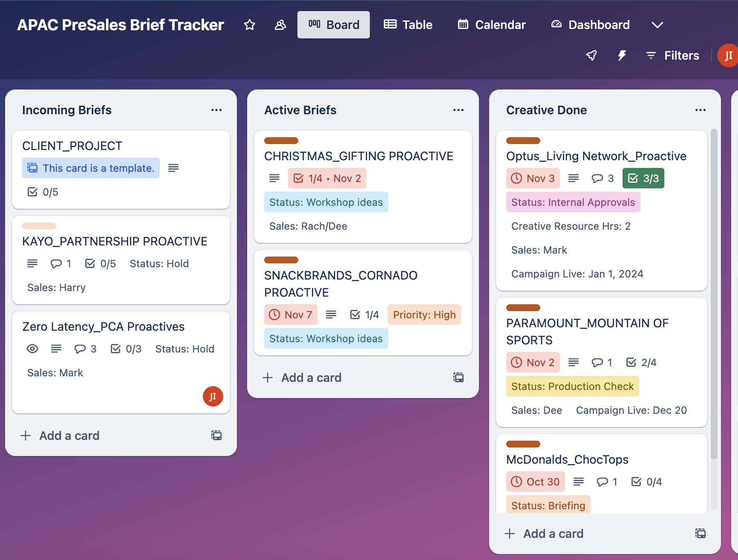738x560 pixels.
Task: Open Active Briefs list actions menu
Action: click(458, 110)
